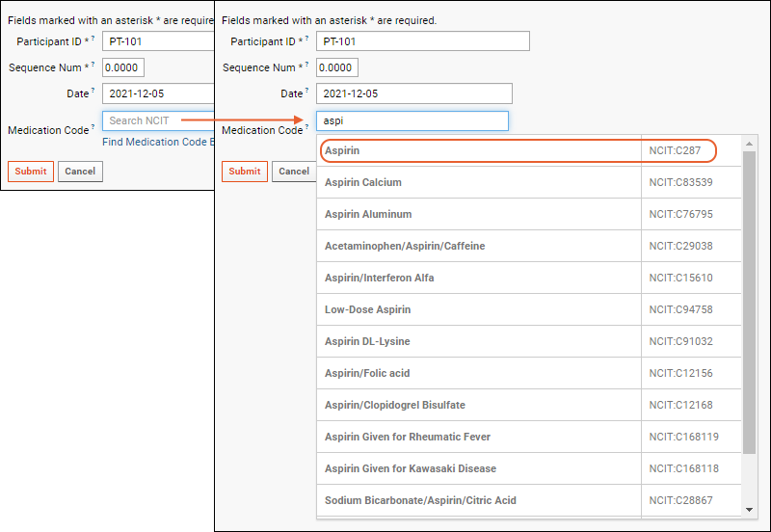Pick Aspirin DL-Lysine entry
Viewport: 771px width, 532px height.
528,341
